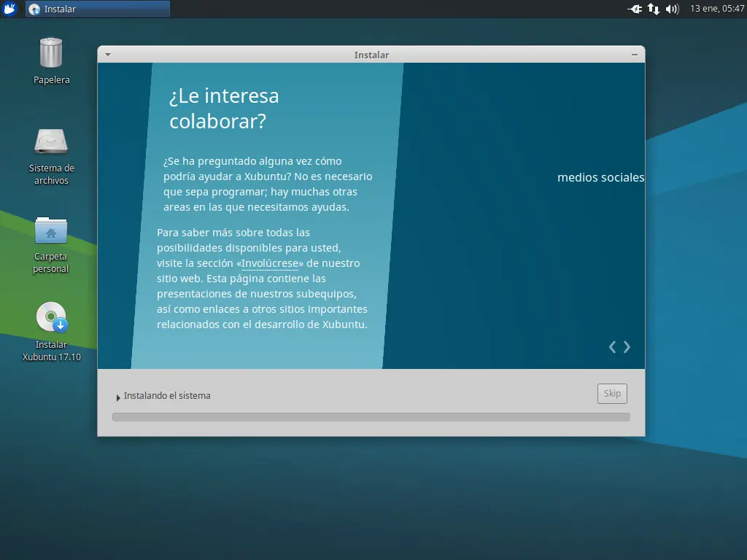
Task: Open the Papelera trash icon
Action: tap(51, 52)
